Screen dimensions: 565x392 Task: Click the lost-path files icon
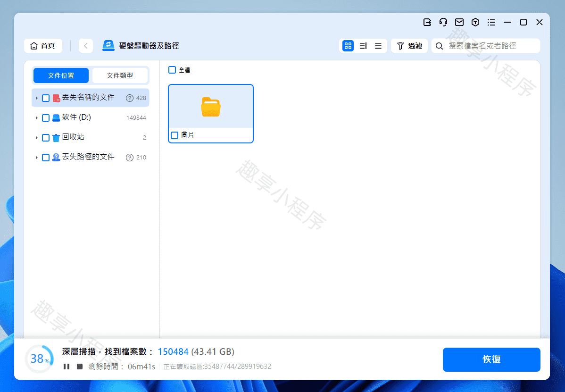(x=56, y=158)
